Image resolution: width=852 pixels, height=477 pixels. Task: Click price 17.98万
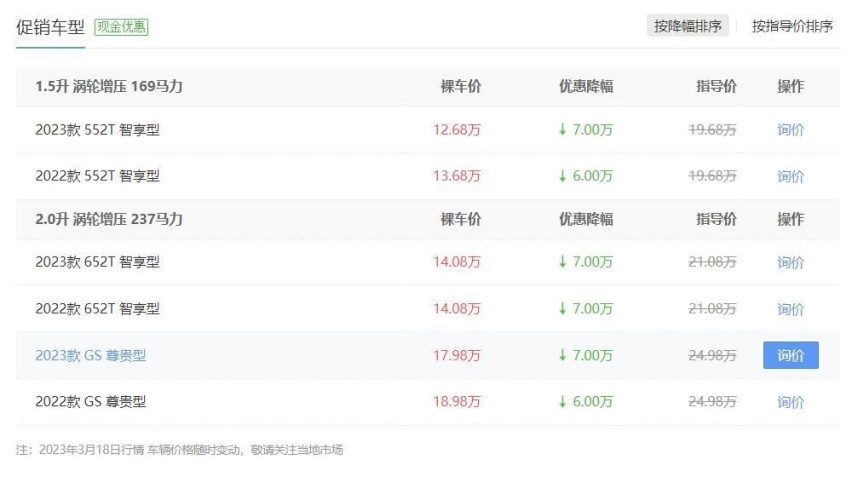[456, 355]
